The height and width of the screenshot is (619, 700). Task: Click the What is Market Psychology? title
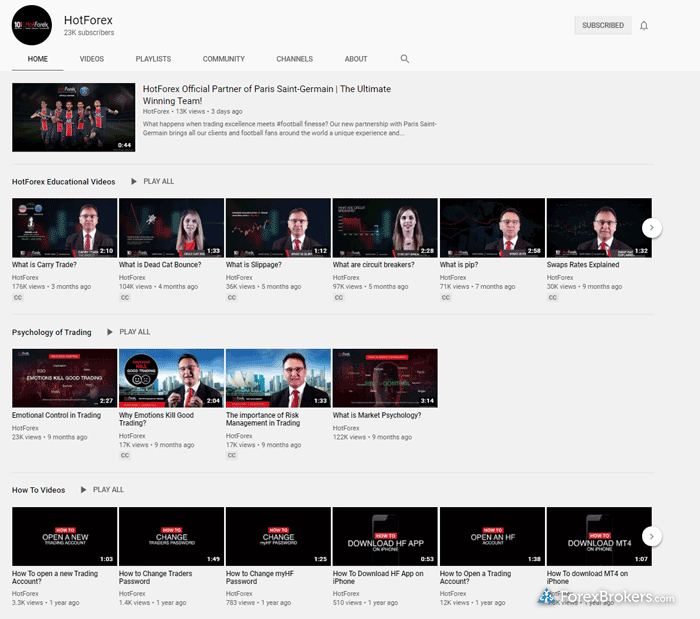(377, 415)
